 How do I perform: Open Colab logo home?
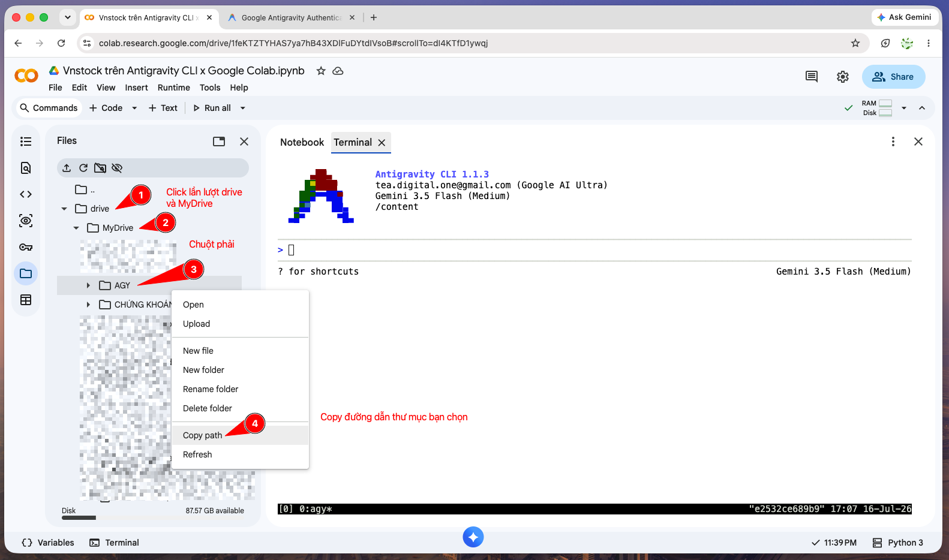click(26, 76)
